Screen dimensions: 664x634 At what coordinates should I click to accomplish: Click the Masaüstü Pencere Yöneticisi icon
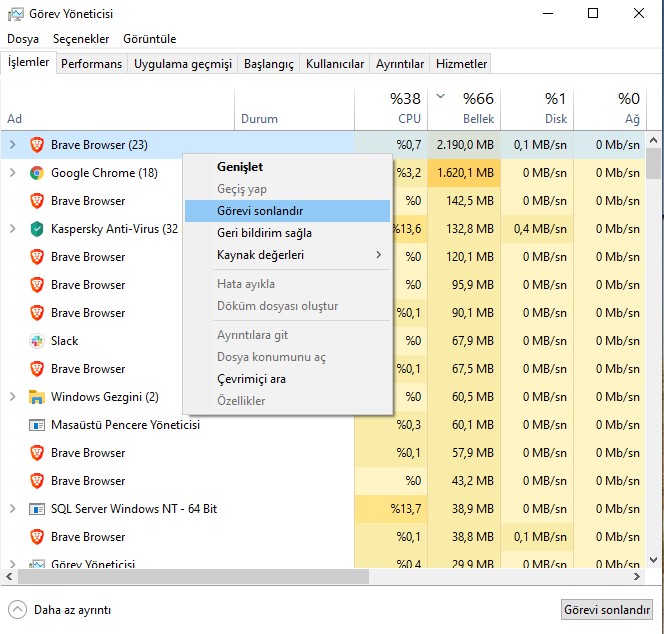[x=37, y=425]
